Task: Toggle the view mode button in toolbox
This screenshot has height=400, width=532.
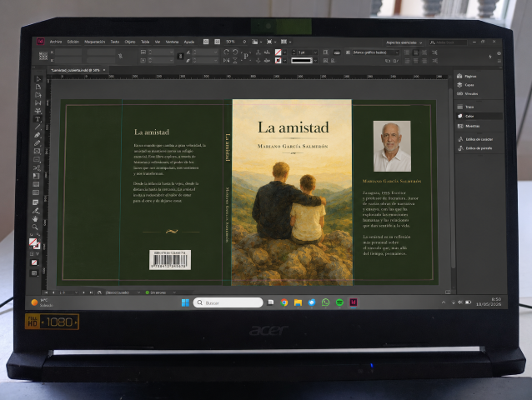Action: coord(34,272)
